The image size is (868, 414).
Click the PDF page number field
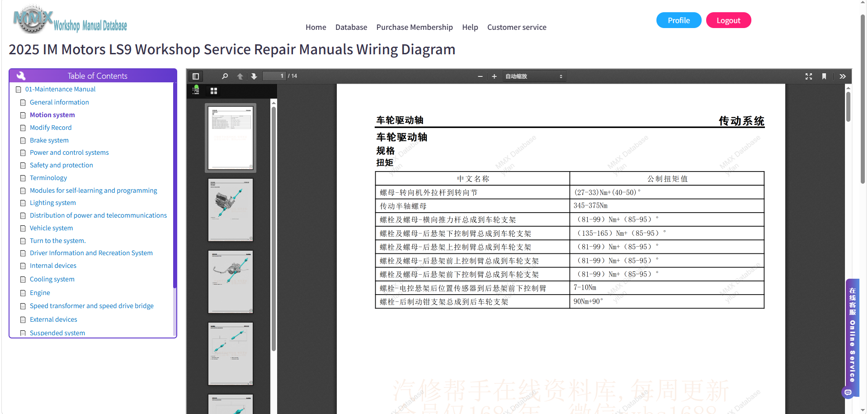point(274,76)
